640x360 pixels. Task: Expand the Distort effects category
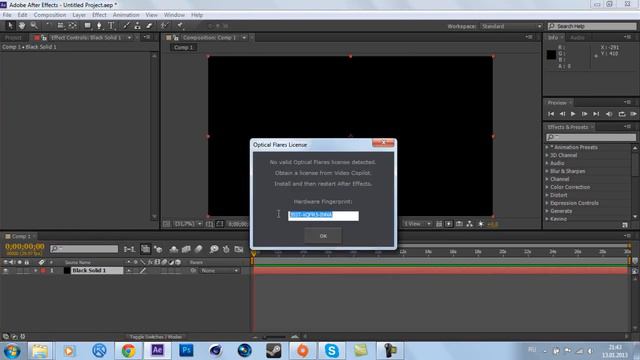coord(547,195)
